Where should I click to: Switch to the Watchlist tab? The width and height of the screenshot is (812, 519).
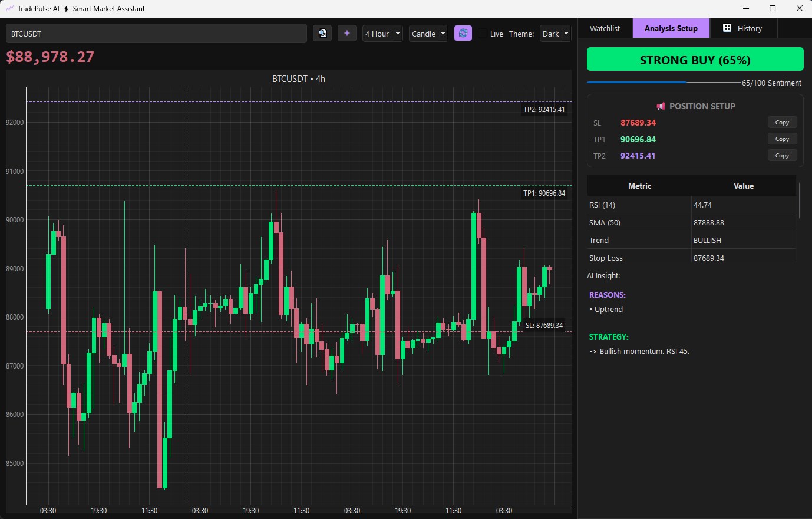coord(605,28)
